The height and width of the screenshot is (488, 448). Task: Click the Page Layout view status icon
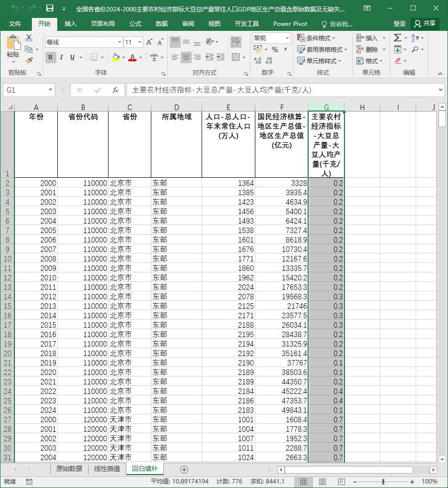tap(323, 482)
